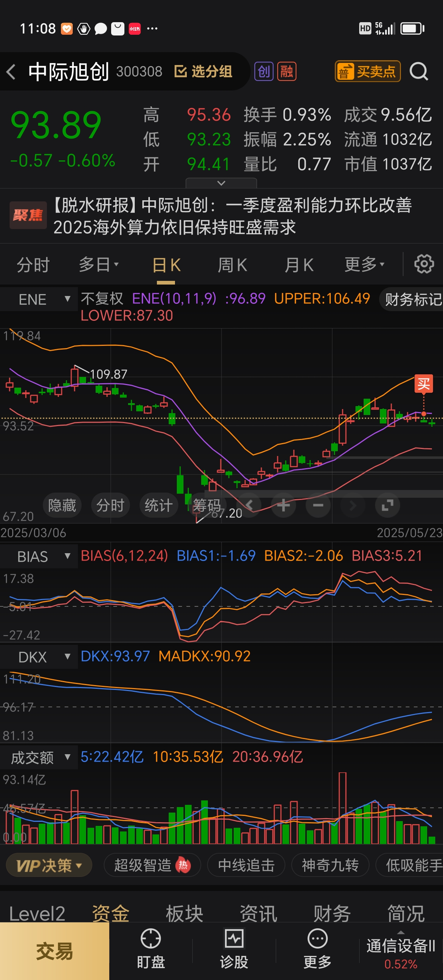Expand chart to fullscreen icon
The height and width of the screenshot is (980, 443).
tap(387, 505)
